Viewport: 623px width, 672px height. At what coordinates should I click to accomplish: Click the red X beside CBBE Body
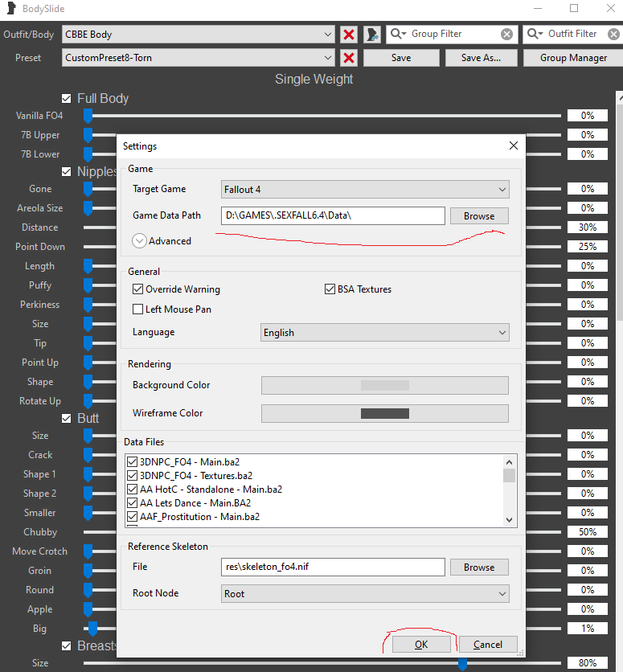click(349, 35)
